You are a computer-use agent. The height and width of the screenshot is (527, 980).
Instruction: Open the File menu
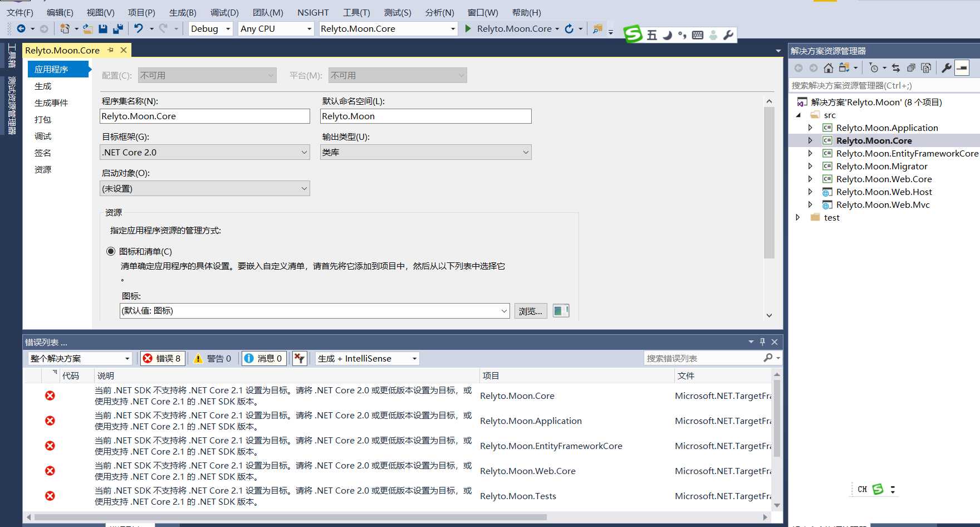tap(20, 12)
